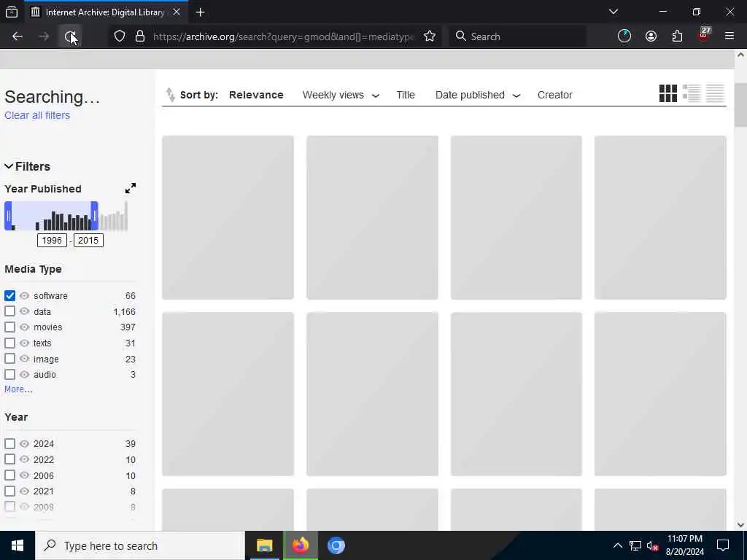
Task: Click the Firefox taskbar icon
Action: [300, 545]
